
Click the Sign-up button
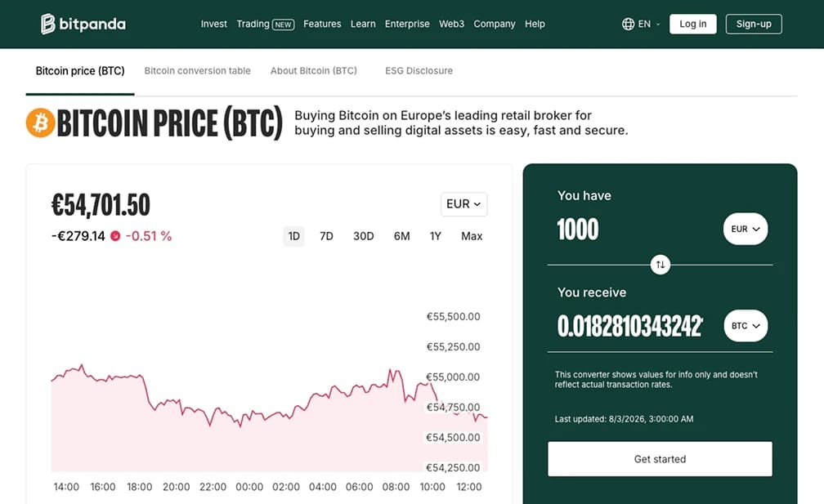754,25
